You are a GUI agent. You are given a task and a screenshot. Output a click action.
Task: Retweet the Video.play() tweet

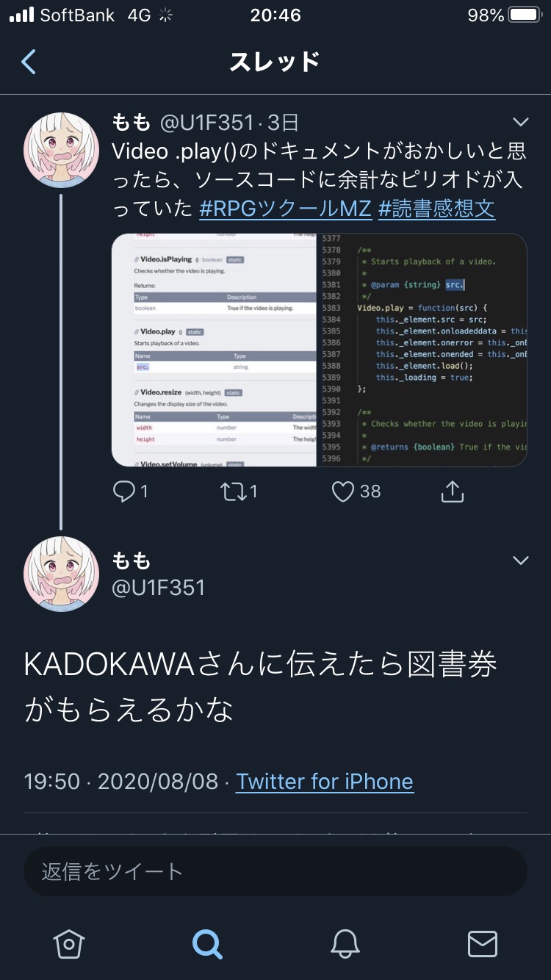click(234, 491)
